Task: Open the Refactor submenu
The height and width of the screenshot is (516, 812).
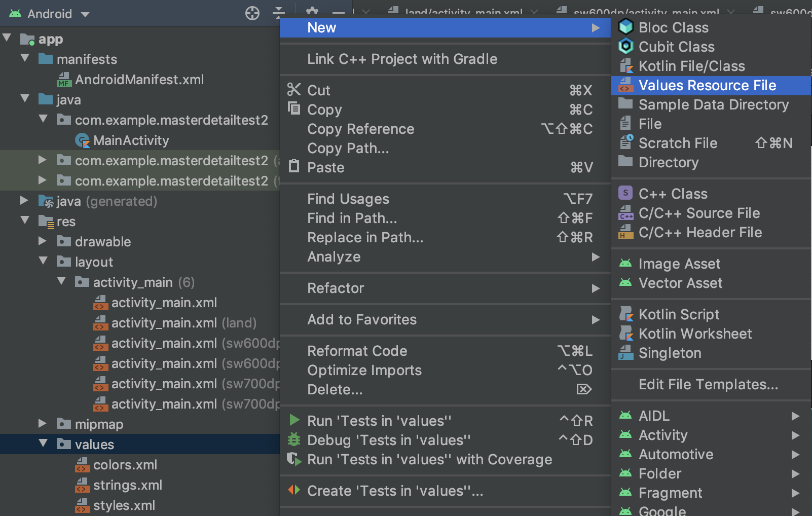Action: pos(445,288)
